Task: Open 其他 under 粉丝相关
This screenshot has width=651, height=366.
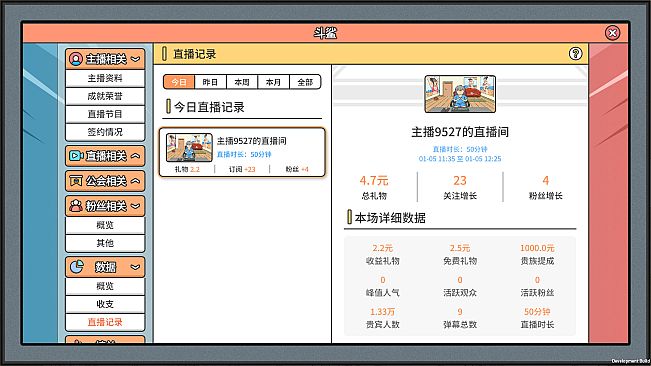Action: coord(105,243)
